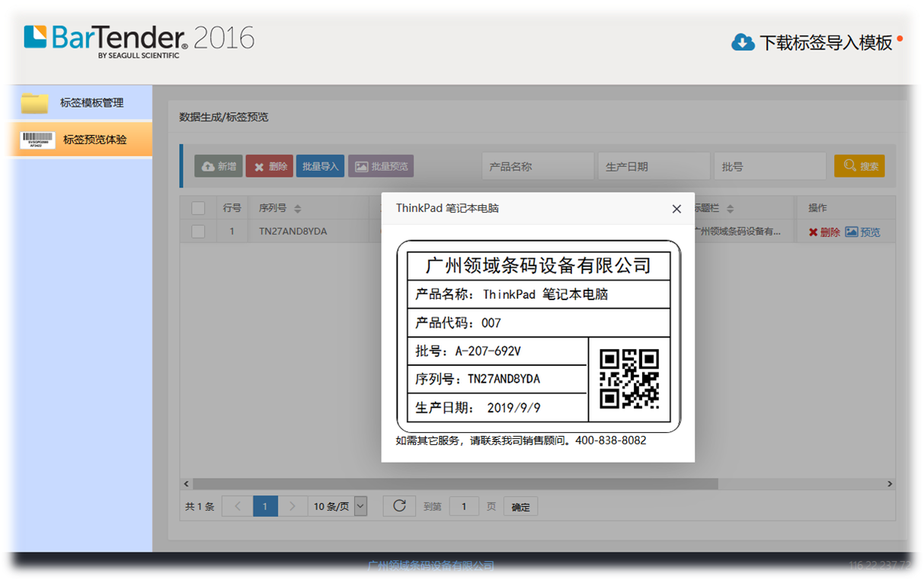Click the scroll right arrow of table
Viewport: 924px width, 580px height.
[x=890, y=484]
